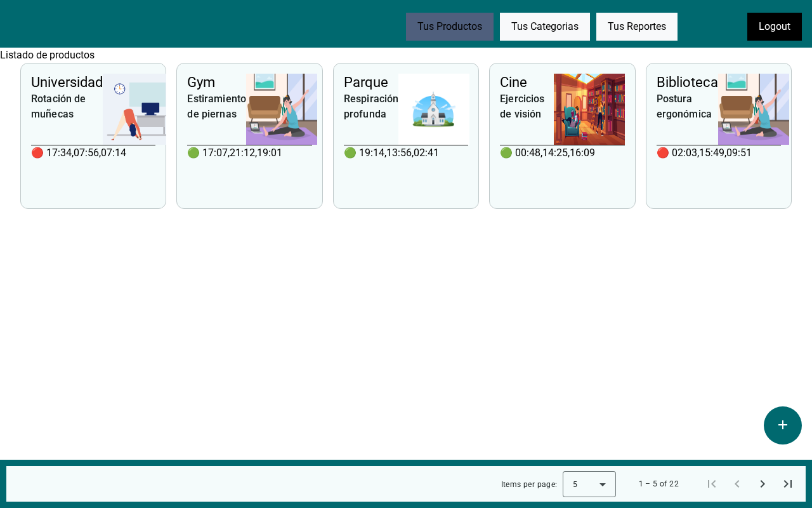This screenshot has height=508, width=812.
Task: Click the plus add product floating button
Action: pyautogui.click(x=783, y=425)
